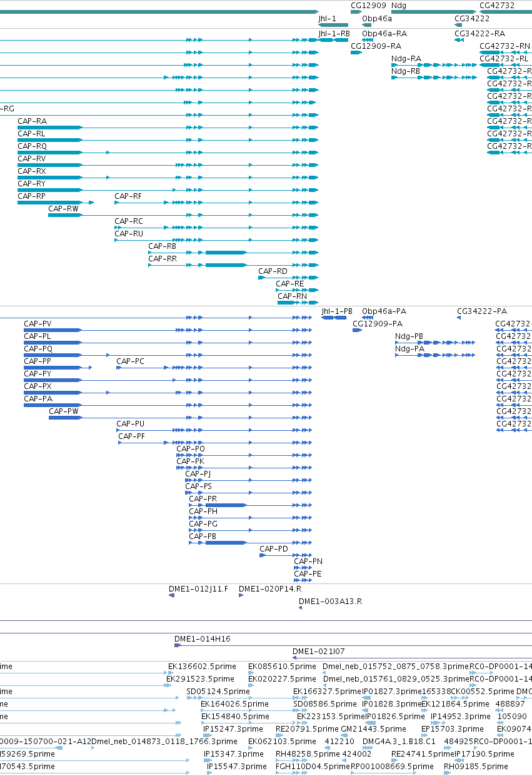Click the CAP-PL protein label
This screenshot has width=532, height=776.
(x=38, y=336)
